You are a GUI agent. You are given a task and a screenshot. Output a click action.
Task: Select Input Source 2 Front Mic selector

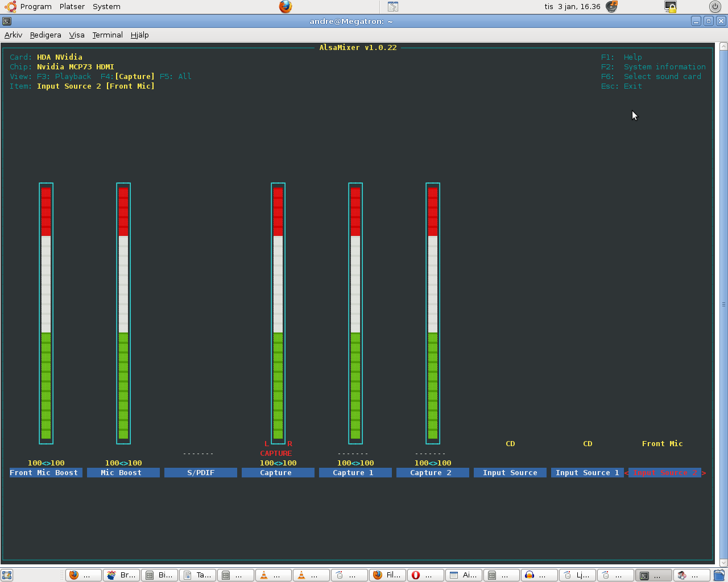point(665,472)
